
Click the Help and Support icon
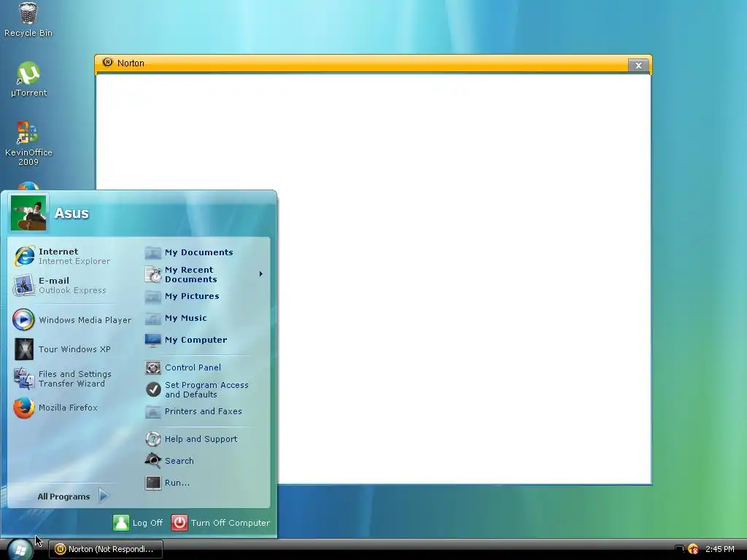point(153,439)
